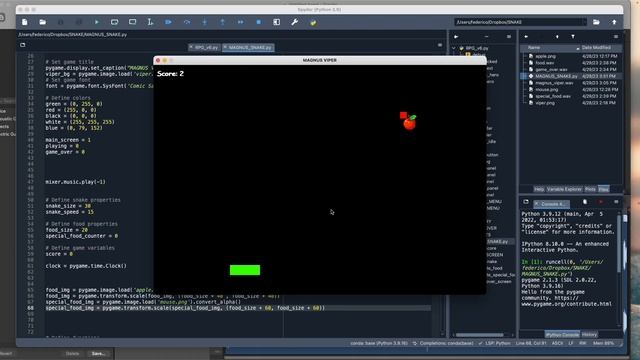Open the IPython console options menu

pyautogui.click(x=616, y=202)
